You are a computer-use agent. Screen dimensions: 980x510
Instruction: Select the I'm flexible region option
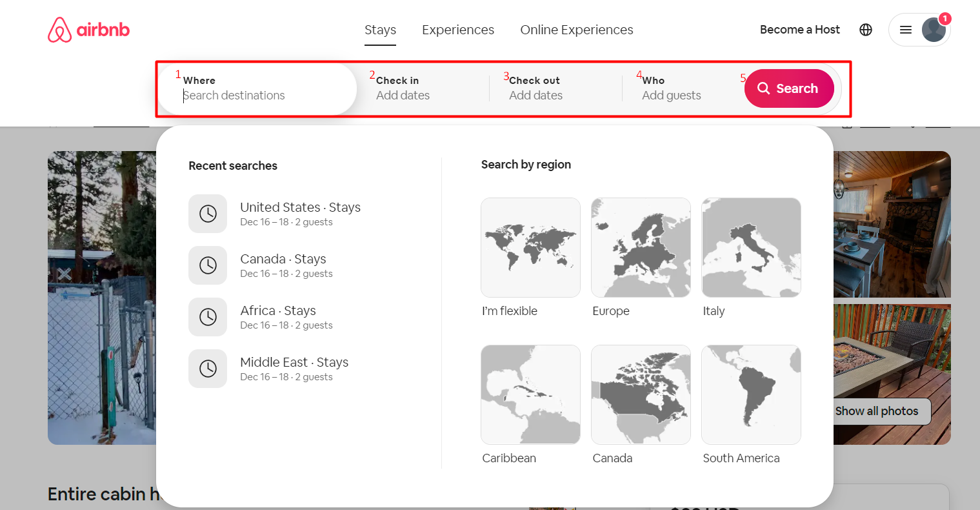530,247
